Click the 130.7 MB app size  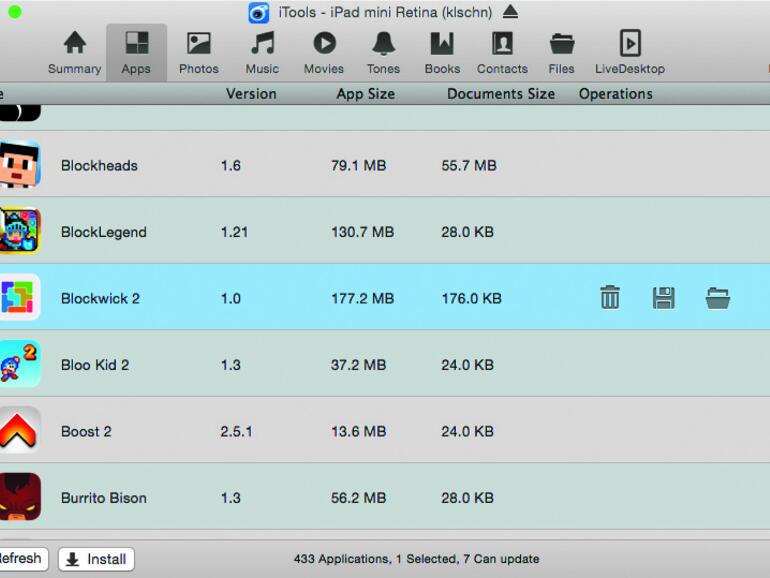click(x=362, y=232)
